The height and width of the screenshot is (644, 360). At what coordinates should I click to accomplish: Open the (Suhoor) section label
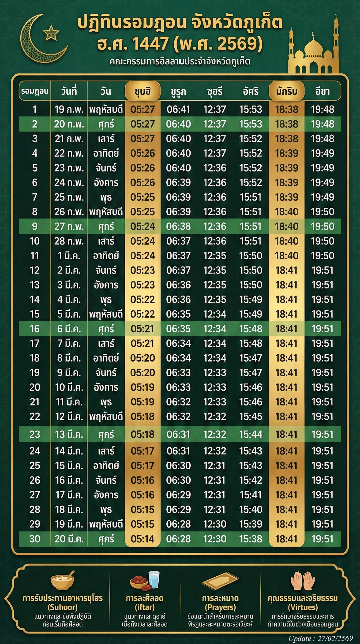tap(63, 607)
